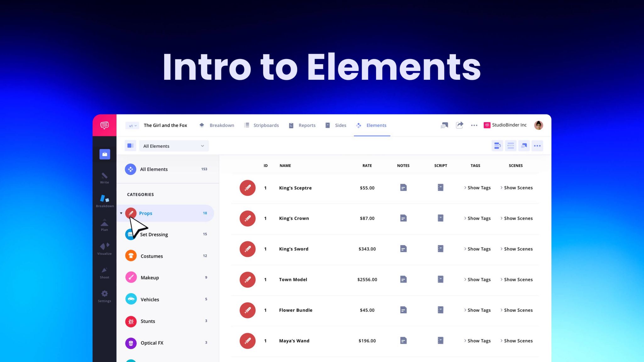The height and width of the screenshot is (362, 644).
Task: Select the Vehicles category
Action: (150, 299)
